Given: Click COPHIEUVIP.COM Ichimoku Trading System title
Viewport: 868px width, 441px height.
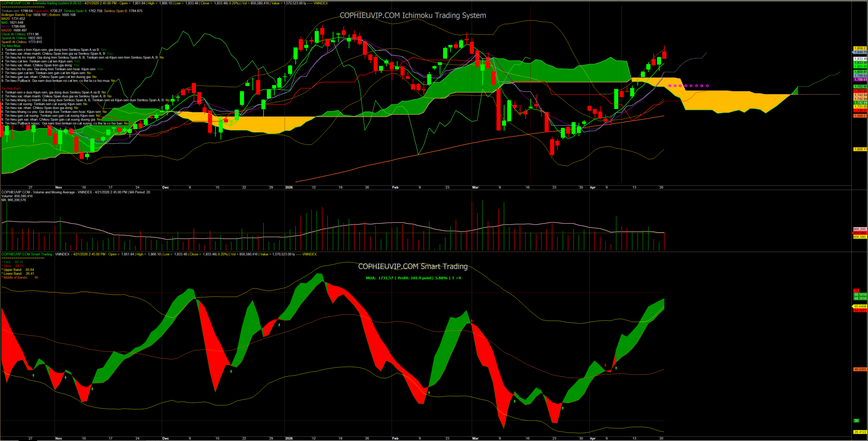Looking at the screenshot, I should point(413,16).
